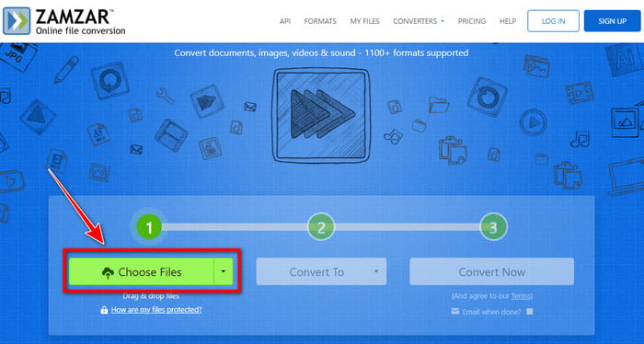Open the API page
This screenshot has width=644, height=344.
click(285, 21)
